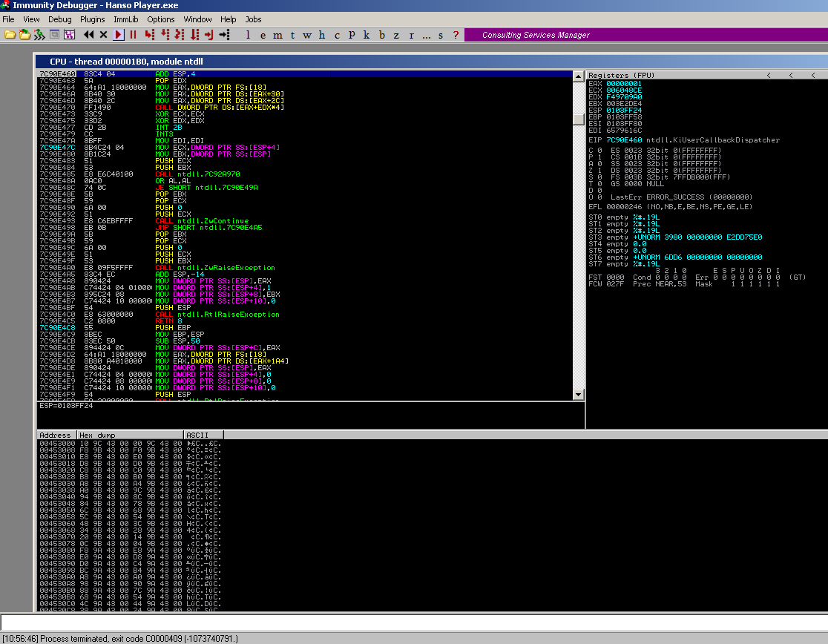Click the Detach from process toolbar icon
Image resolution: width=828 pixels, height=644 pixels.
tap(39, 35)
